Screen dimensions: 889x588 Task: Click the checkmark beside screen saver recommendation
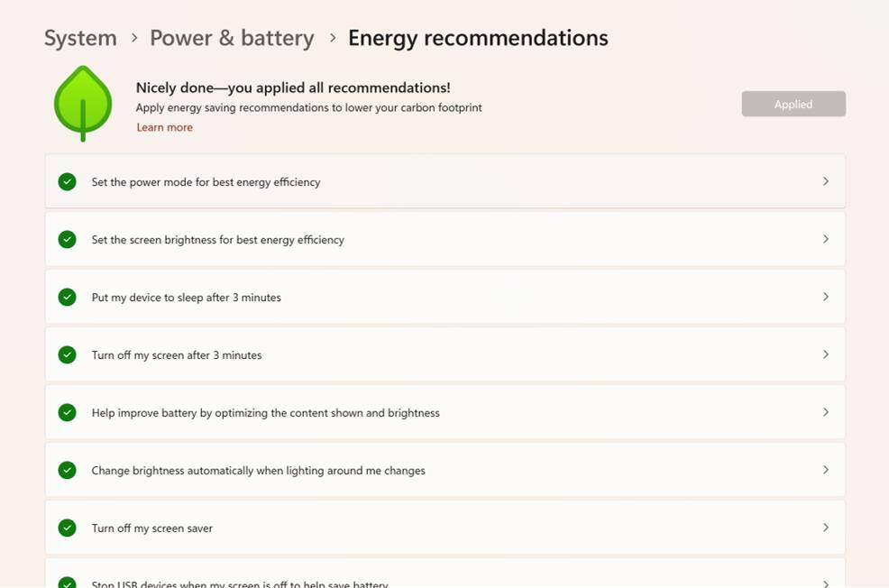67,528
